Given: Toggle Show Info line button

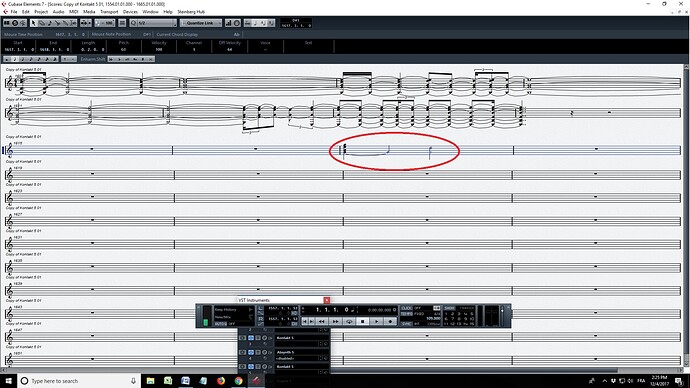Looking at the screenshot, I should (x=7, y=23).
